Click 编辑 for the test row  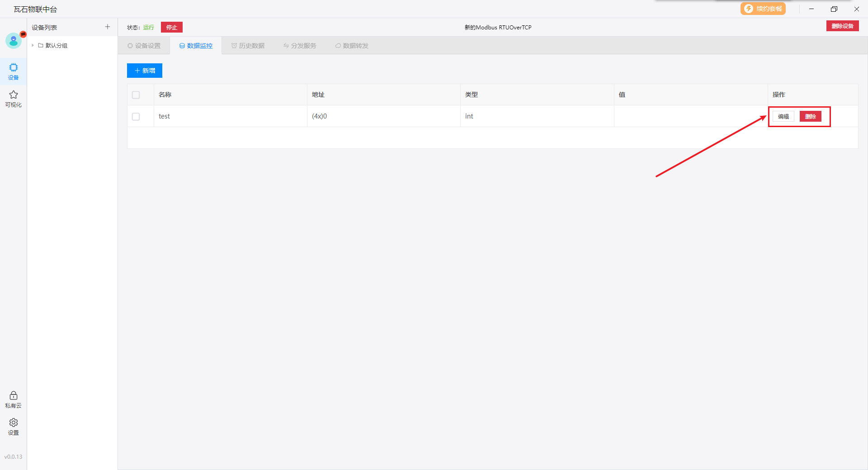pyautogui.click(x=783, y=117)
